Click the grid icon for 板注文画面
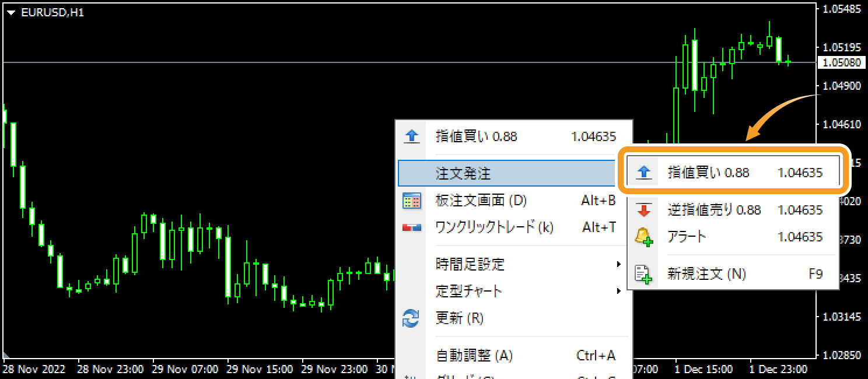This screenshot has width=868, height=379. (411, 201)
